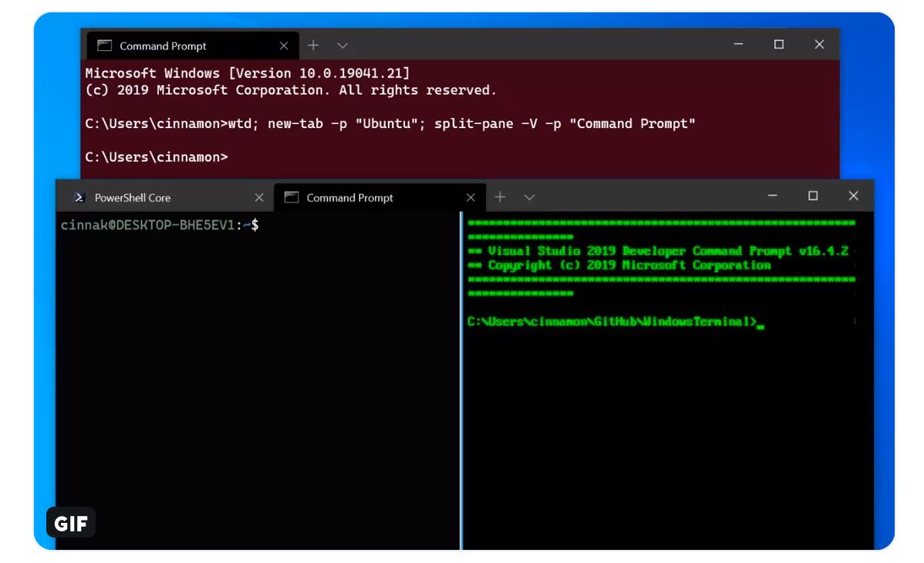Close the Command Prompt tab in the back window
This screenshot has width=924, height=563.
pos(284,46)
